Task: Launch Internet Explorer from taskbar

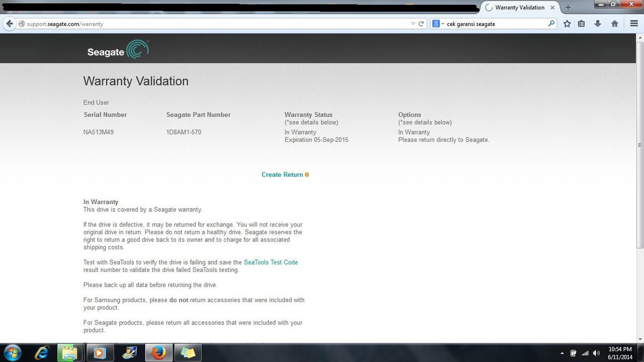Action: [42, 353]
